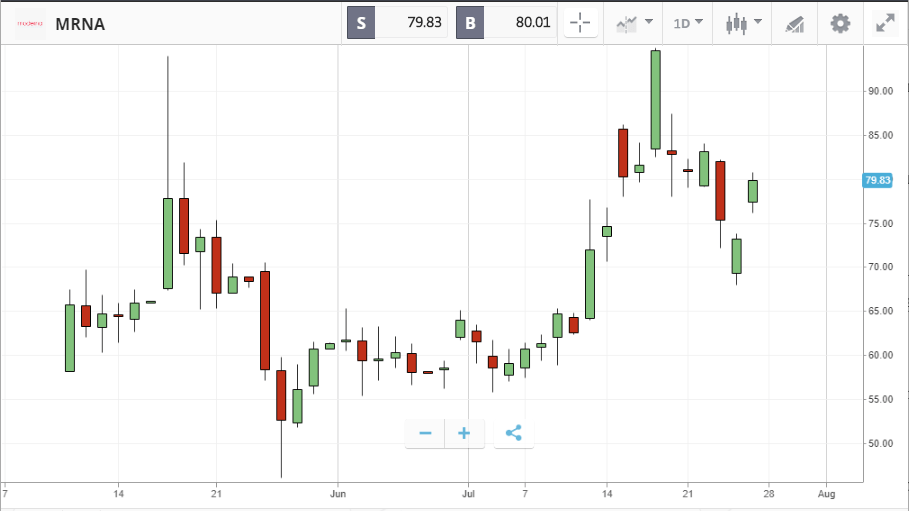Click the Jul label on time axis
Screen dimensions: 909x511
468,494
